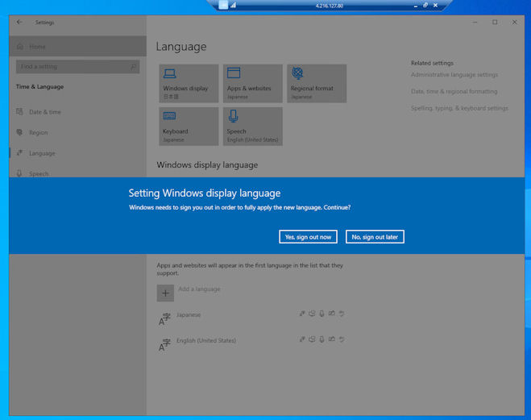Viewport: 531px width, 420px height.
Task: Open the Regional format tile
Action: 317,84
